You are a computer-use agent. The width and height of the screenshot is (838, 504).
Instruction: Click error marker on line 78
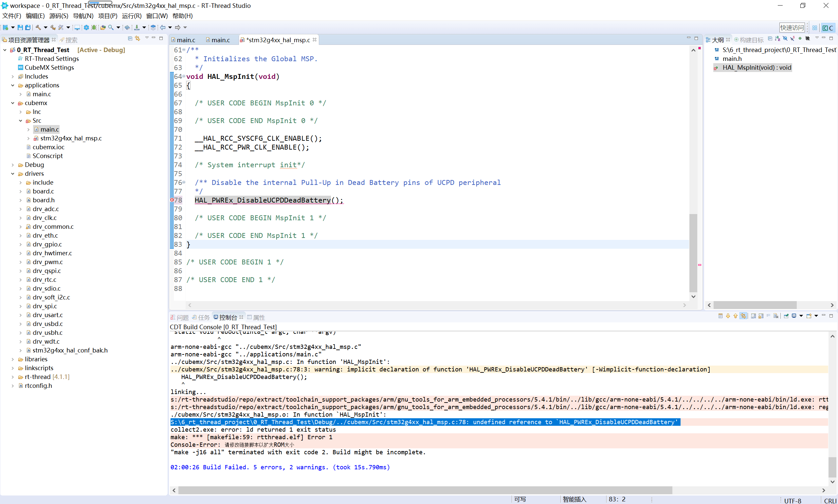click(x=172, y=200)
